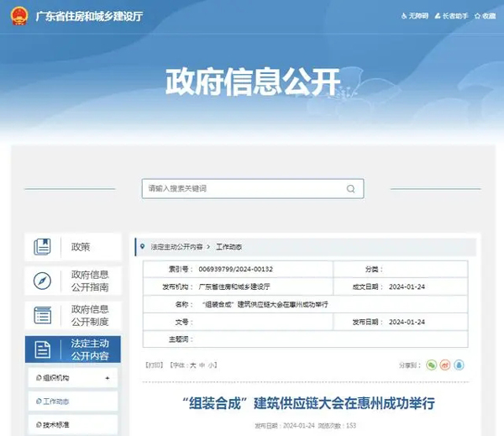Click the document icon for 法定主动公开内容
Screen dimensions: 504x436
(43, 349)
